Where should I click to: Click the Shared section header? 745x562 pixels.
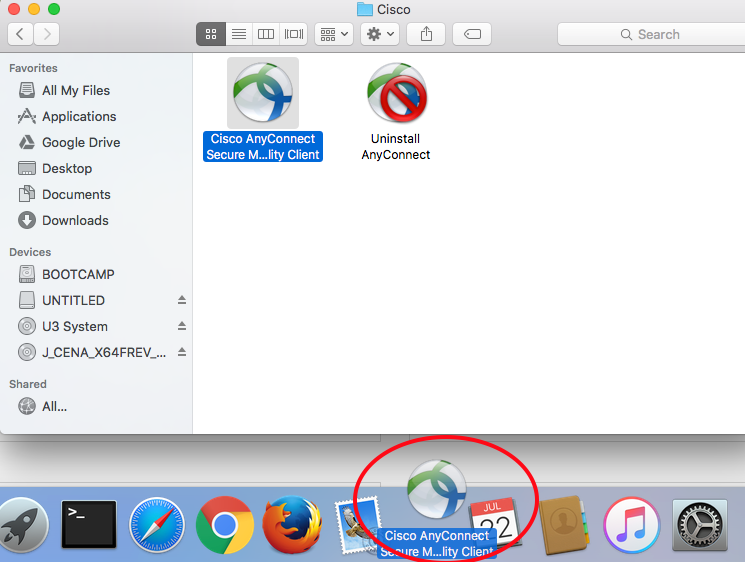point(28,384)
